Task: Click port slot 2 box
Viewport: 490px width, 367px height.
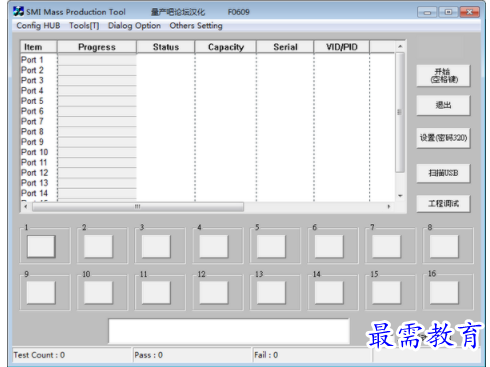Action: tap(98, 246)
